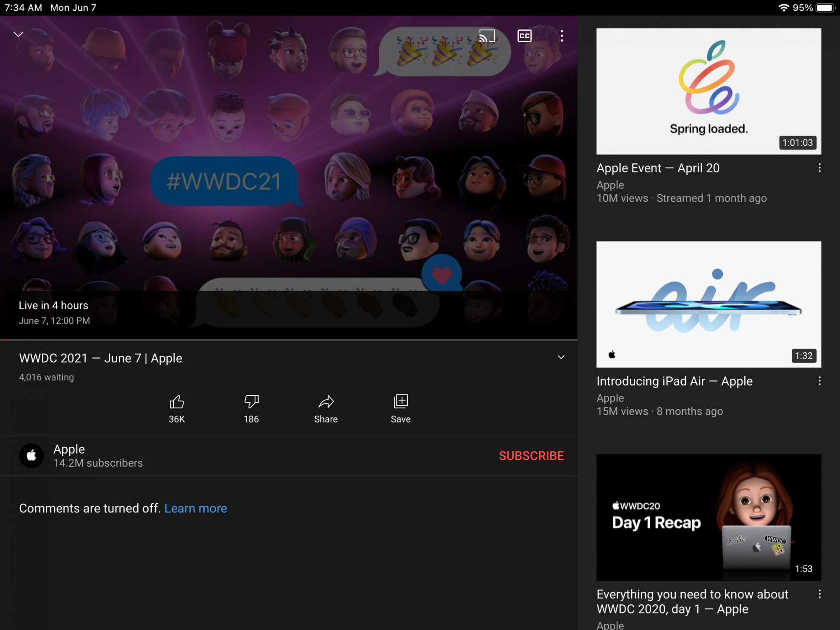Tap the 10M views Streamed 1 month ago text

[681, 198]
